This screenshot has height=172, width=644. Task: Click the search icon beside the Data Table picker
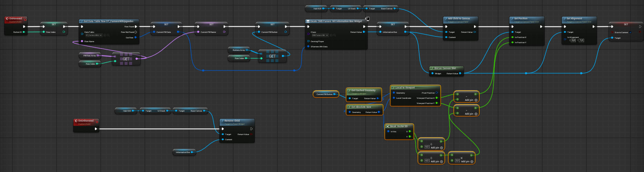tap(108, 35)
